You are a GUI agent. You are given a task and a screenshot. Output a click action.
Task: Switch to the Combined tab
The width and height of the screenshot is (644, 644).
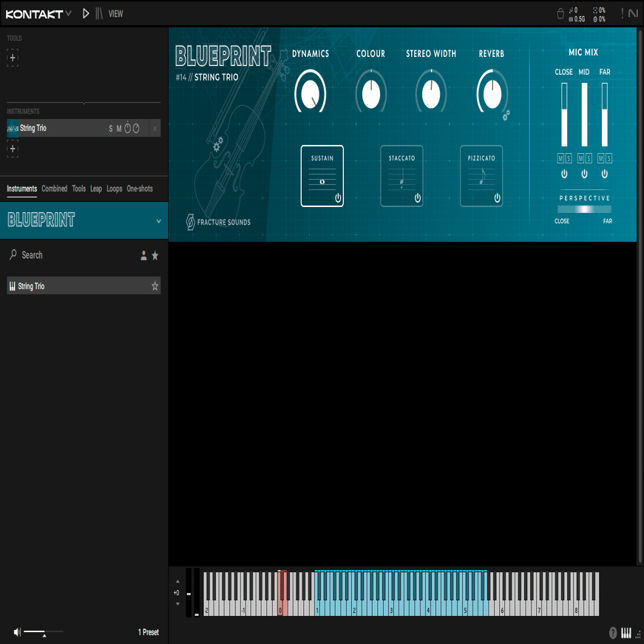click(x=54, y=189)
